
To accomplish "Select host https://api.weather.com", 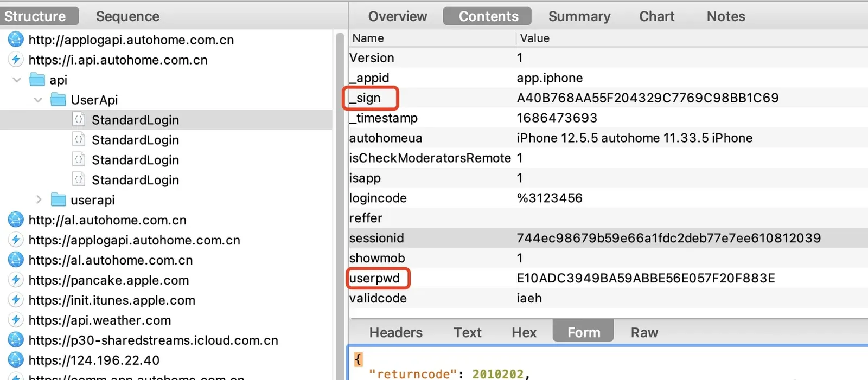I will [100, 320].
